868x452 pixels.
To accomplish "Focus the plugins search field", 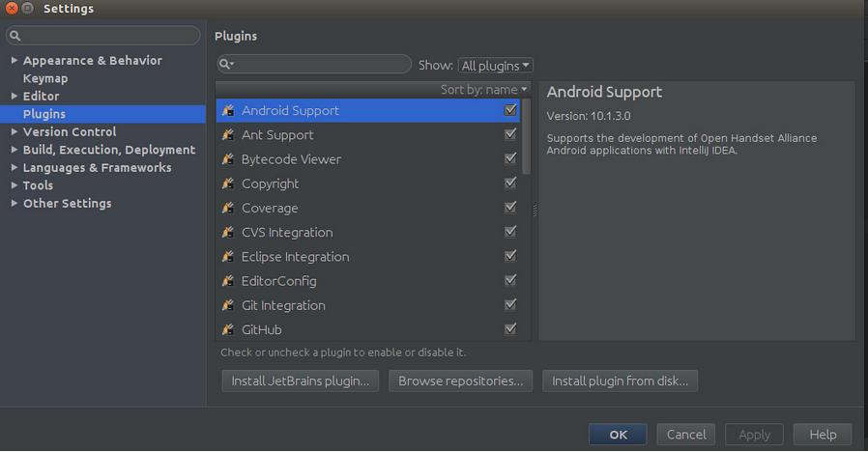I will (314, 64).
